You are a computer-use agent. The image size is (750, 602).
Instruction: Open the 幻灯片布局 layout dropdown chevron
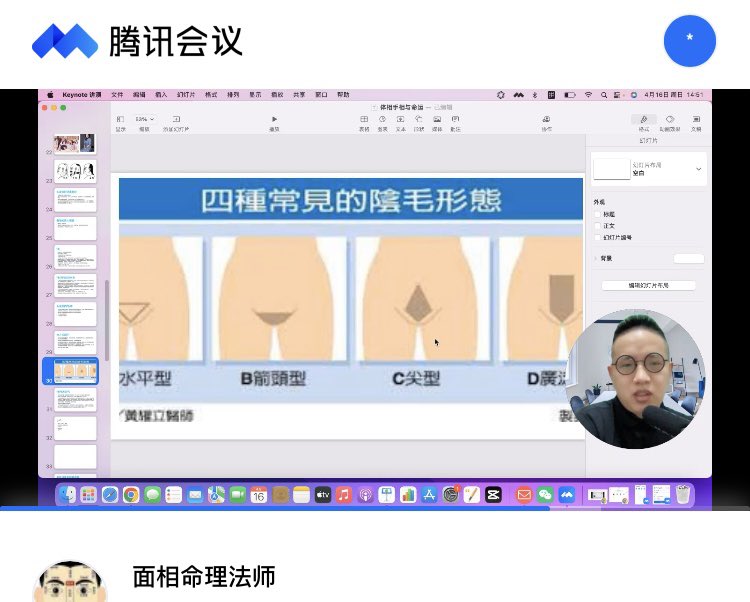tap(698, 169)
